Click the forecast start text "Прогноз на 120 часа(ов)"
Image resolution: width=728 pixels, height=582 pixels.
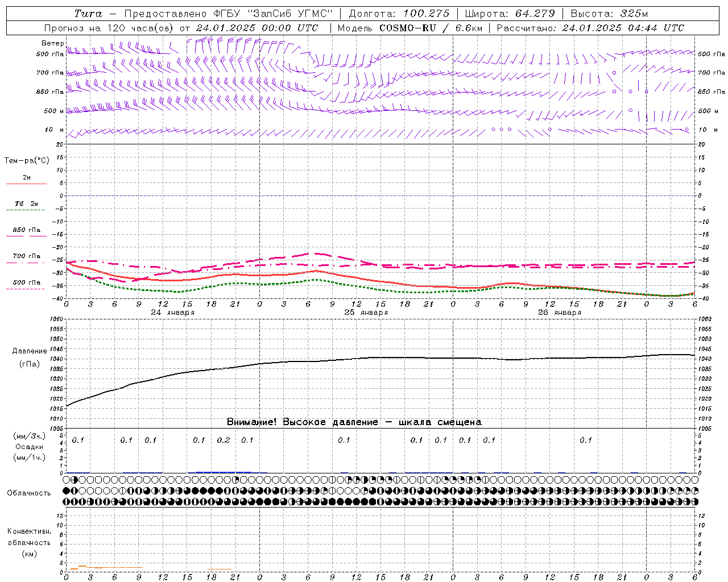coord(110,28)
